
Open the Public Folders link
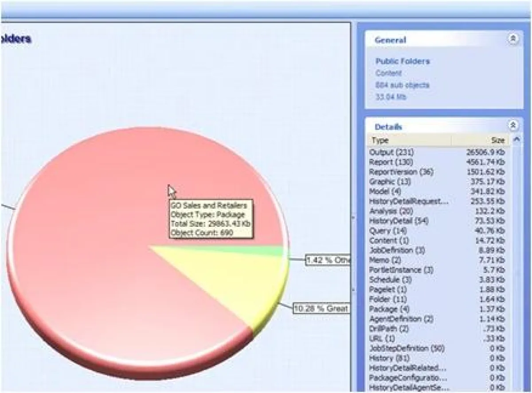pyautogui.click(x=403, y=61)
